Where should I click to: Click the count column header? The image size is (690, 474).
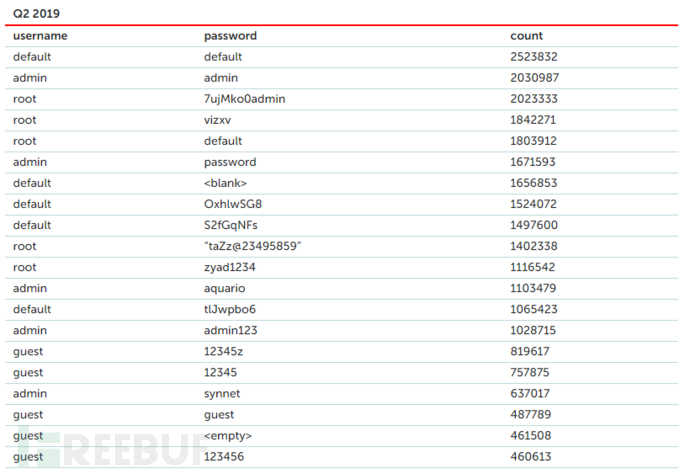pos(526,36)
